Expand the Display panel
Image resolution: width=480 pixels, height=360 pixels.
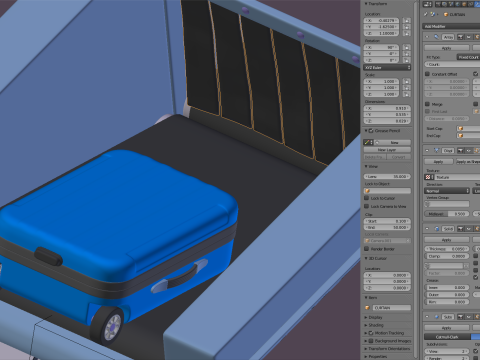pos(366,317)
